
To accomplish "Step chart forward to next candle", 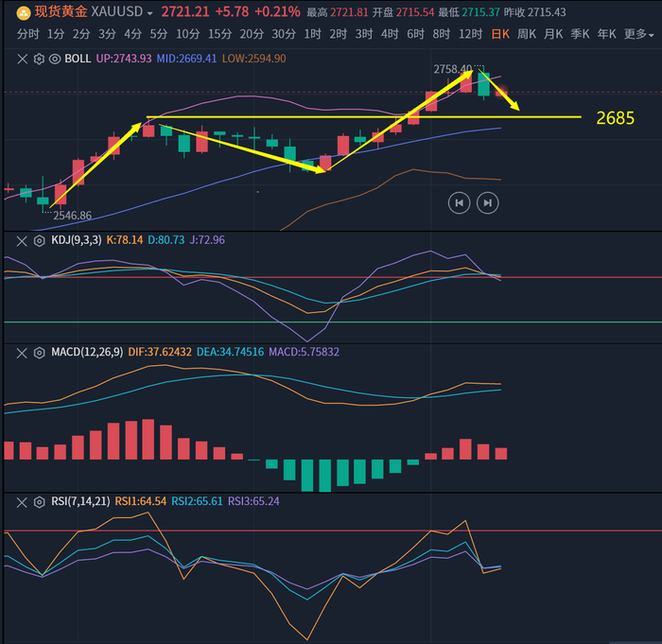I will click(488, 203).
